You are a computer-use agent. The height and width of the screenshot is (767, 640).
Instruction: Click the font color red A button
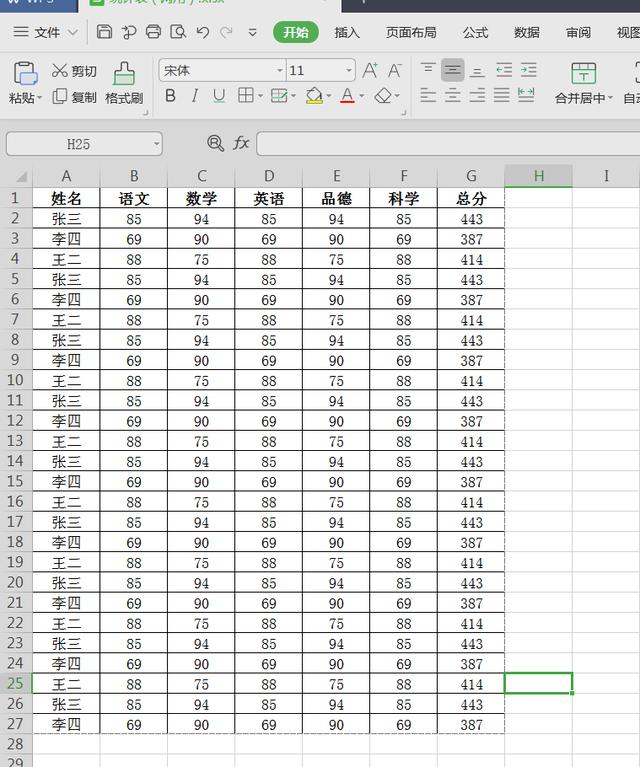[x=347, y=96]
